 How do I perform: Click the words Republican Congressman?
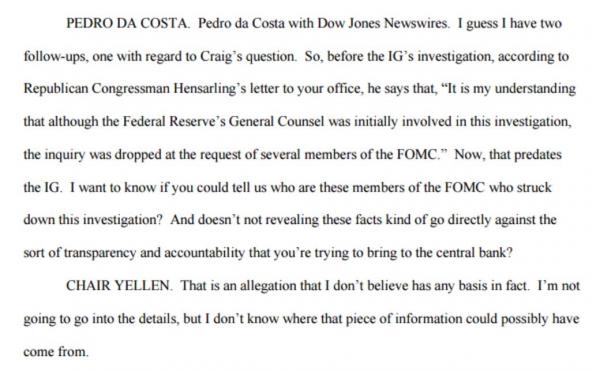[x=96, y=89]
